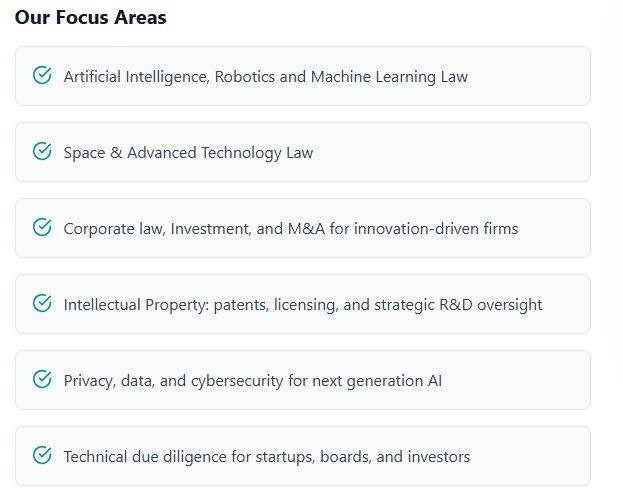Click the check icon beside Artificial Intelligence item
The height and width of the screenshot is (491, 623).
tap(42, 76)
